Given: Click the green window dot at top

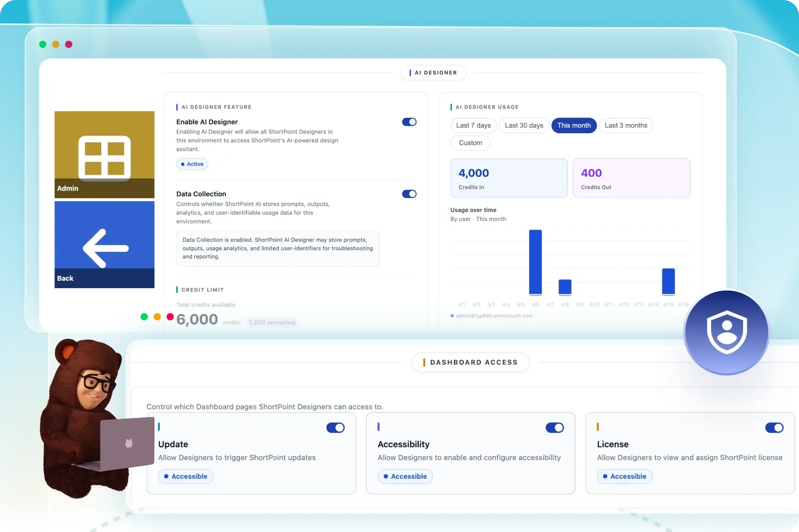Looking at the screenshot, I should (43, 44).
